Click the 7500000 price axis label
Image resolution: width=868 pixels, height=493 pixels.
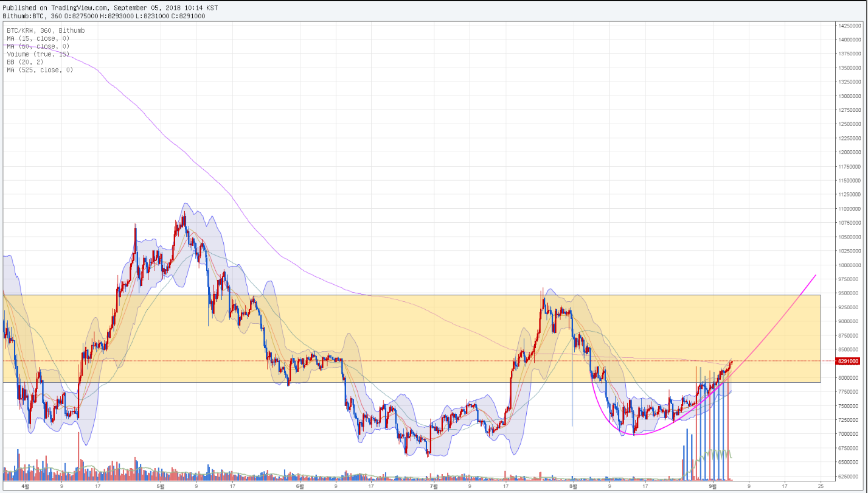pos(850,406)
